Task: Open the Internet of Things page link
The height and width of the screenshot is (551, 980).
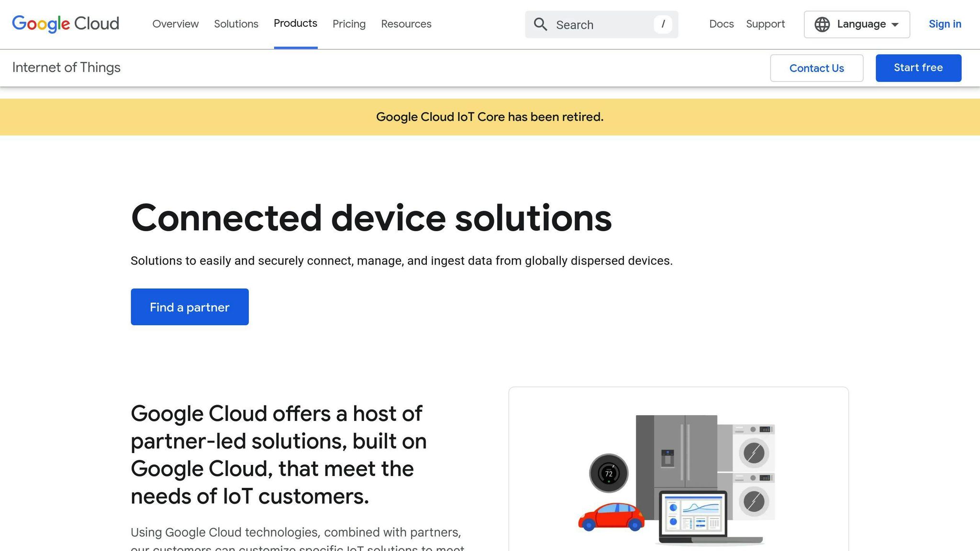Action: [67, 67]
